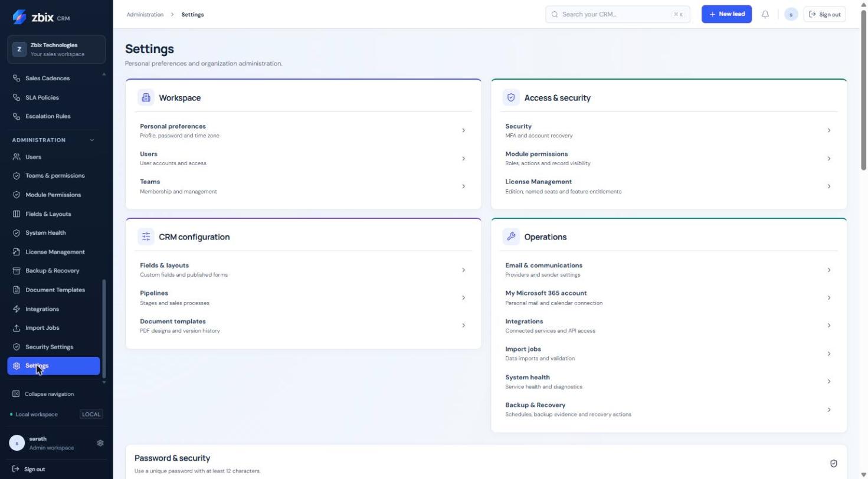The height and width of the screenshot is (479, 868).
Task: Open the Module permissions settings link
Action: pyautogui.click(x=669, y=158)
